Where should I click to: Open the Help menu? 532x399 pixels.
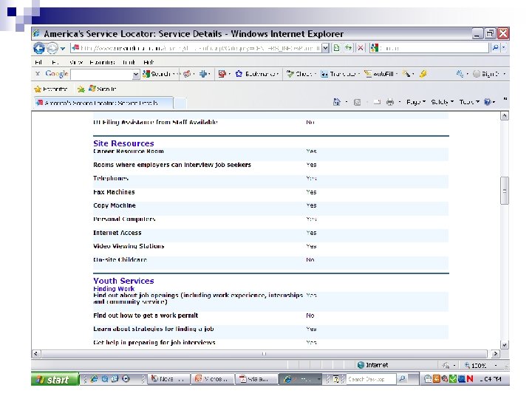click(x=149, y=62)
